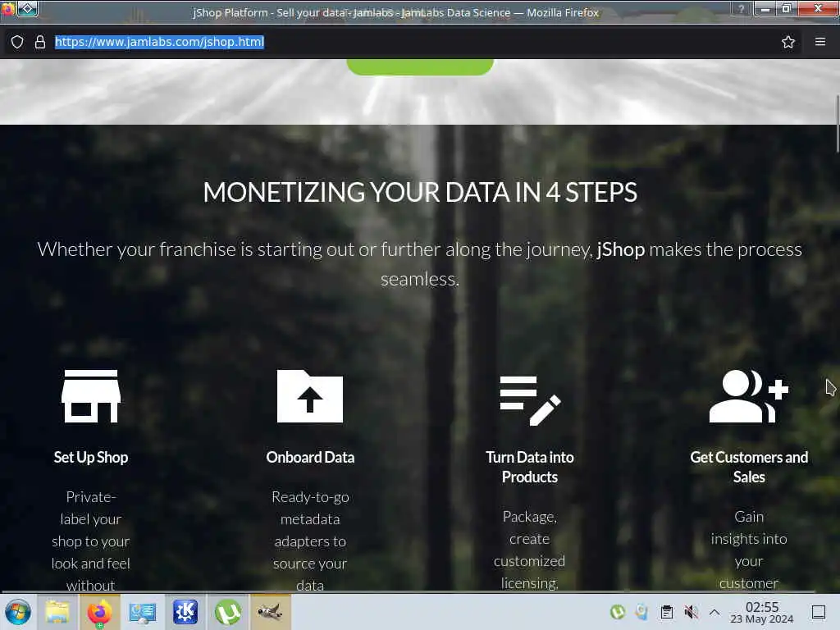Click the Get Customers add-user icon

pyautogui.click(x=749, y=396)
